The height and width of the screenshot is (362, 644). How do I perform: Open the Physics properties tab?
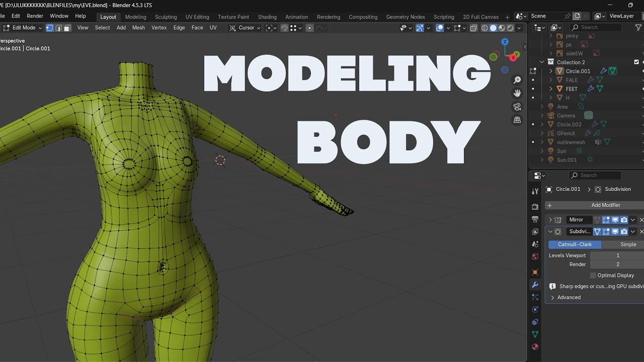point(535,309)
